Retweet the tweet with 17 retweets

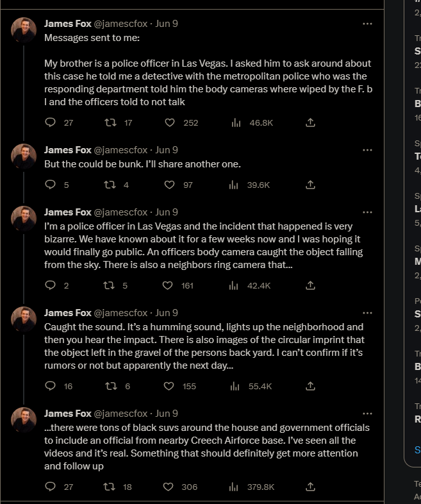(110, 122)
